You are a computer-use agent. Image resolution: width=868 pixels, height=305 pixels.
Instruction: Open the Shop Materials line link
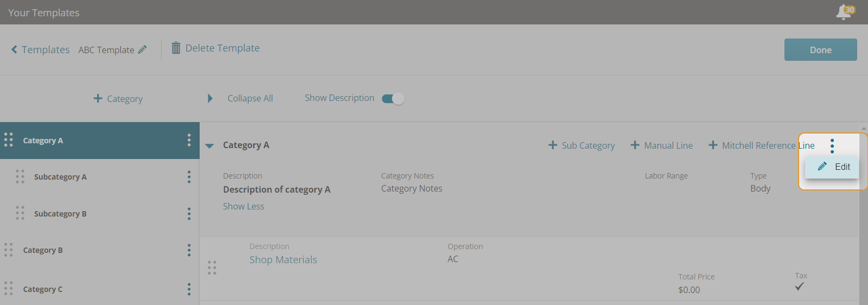(x=283, y=260)
